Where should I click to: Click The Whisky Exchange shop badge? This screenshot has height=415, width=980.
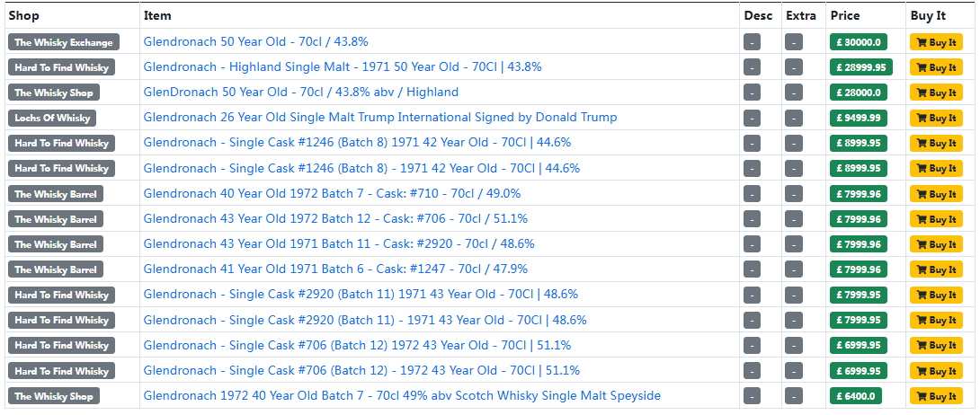64,42
